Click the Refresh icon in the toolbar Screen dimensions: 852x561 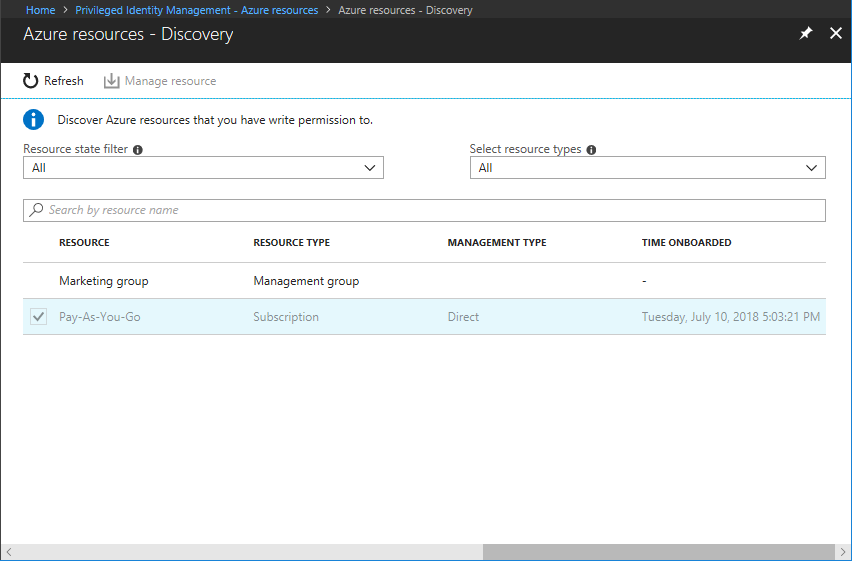click(x=31, y=81)
